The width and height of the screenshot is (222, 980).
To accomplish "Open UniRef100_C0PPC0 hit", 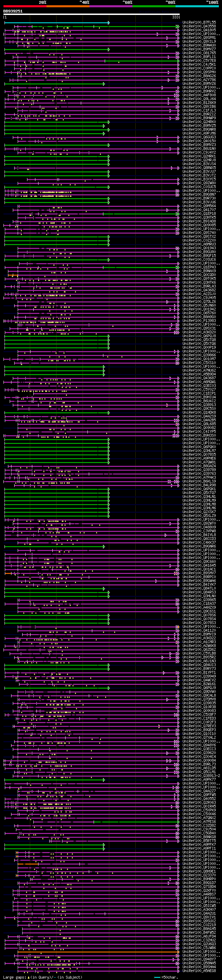I will click(199, 68).
